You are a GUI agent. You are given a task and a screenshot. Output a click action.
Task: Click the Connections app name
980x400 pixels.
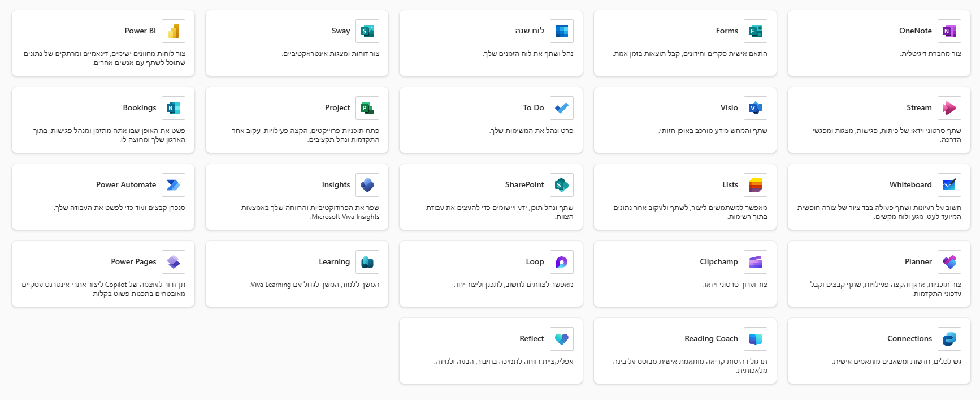909,339
